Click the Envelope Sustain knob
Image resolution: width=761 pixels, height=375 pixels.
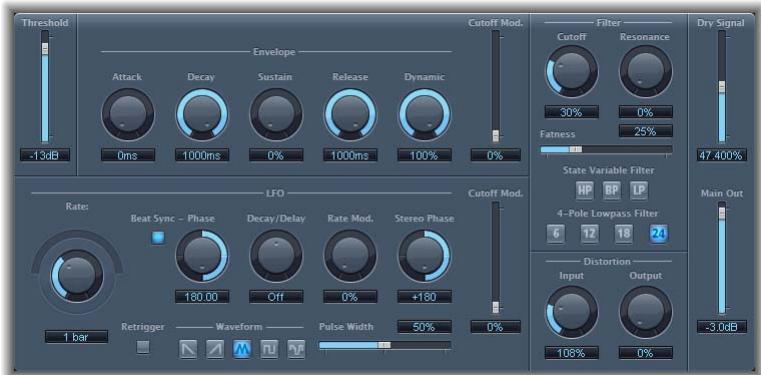pos(276,114)
